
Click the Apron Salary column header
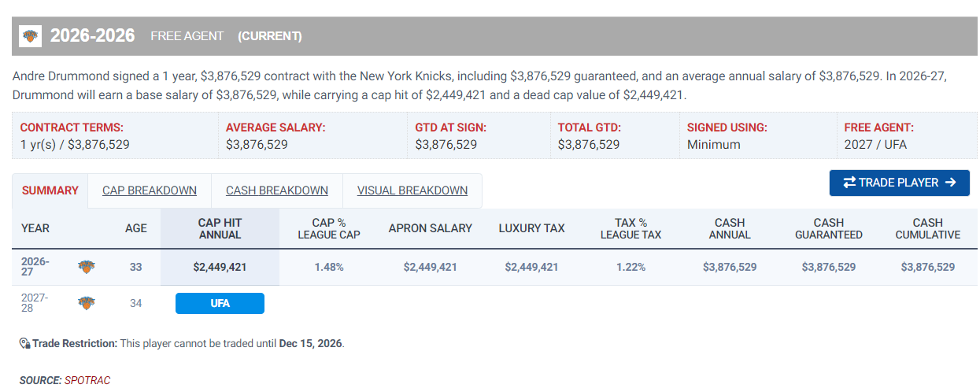tap(431, 228)
